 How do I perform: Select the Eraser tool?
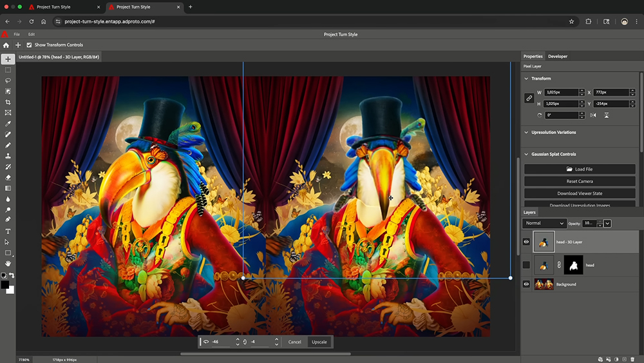8,177
